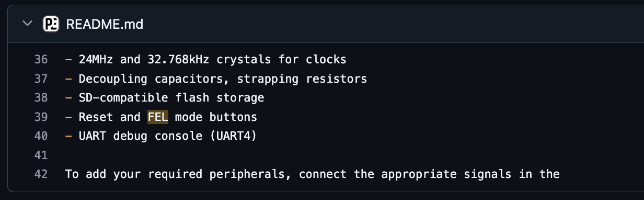The image size is (644, 200).
Task: Click the README.md file type icon
Action: tap(51, 24)
